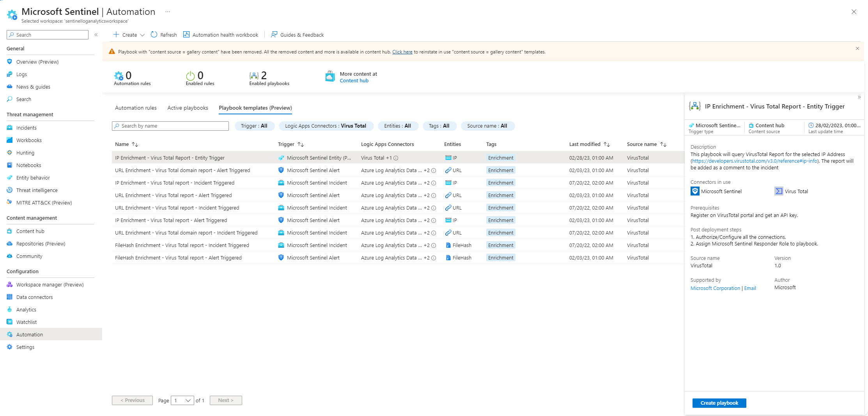
Task: Open Threat intelligence page
Action: click(x=37, y=190)
